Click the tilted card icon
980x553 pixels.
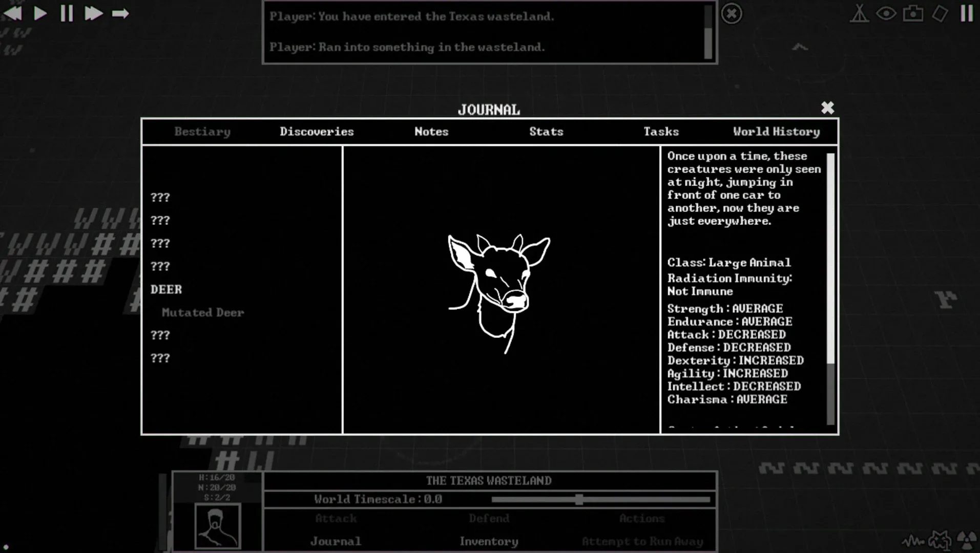pyautogui.click(x=940, y=14)
